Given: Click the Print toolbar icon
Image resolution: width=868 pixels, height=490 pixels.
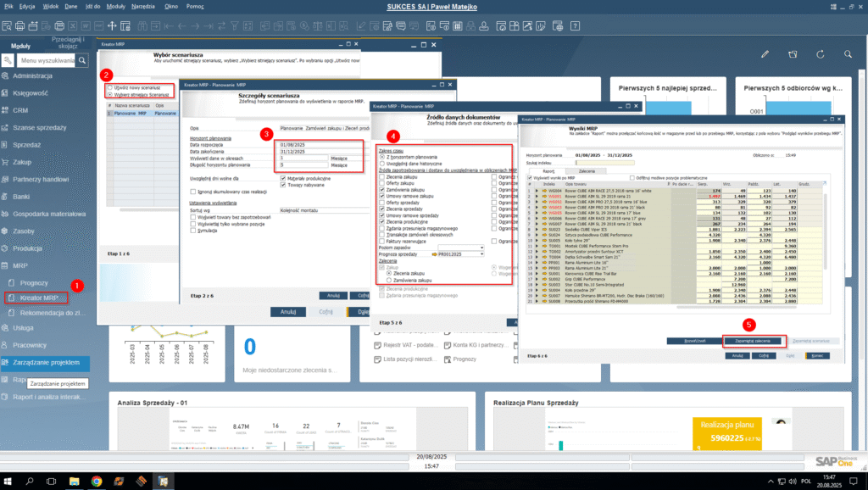Looking at the screenshot, I should coord(20,26).
